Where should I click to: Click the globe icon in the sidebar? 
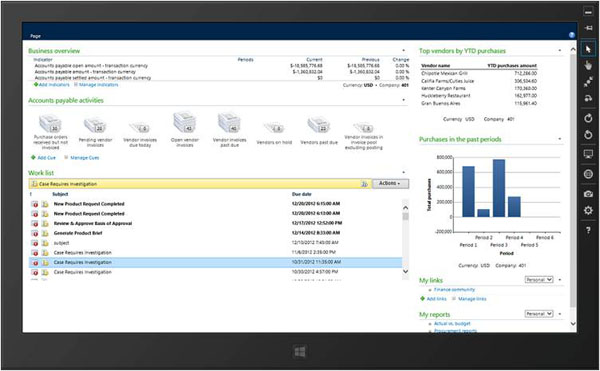tap(588, 174)
